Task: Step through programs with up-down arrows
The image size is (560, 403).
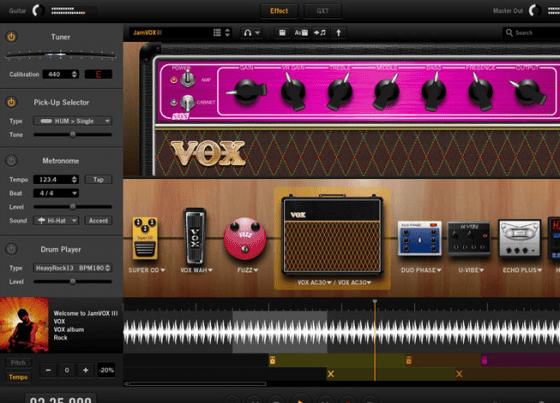Action: pos(228,33)
